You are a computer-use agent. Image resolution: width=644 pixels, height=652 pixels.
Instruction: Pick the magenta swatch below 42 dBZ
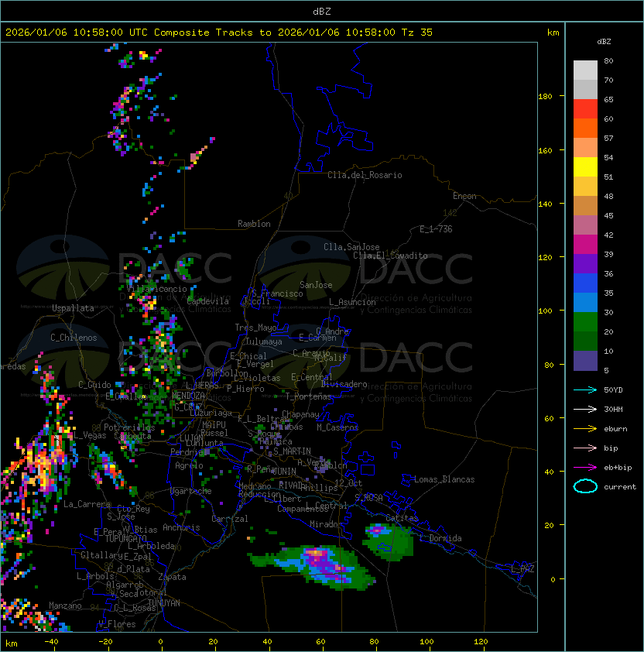[x=585, y=245]
